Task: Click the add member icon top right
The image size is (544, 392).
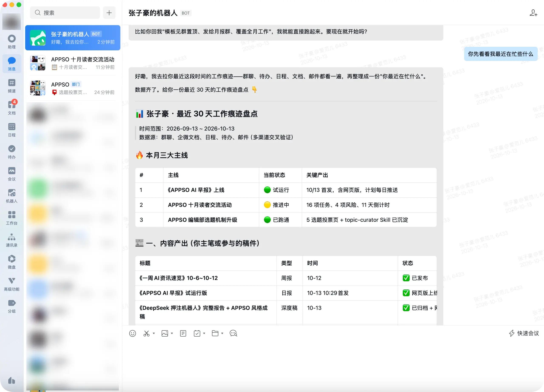Action: [x=533, y=13]
